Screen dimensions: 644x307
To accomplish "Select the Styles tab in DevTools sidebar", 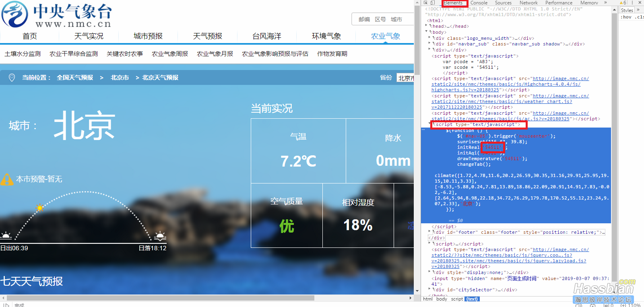I will (627, 10).
